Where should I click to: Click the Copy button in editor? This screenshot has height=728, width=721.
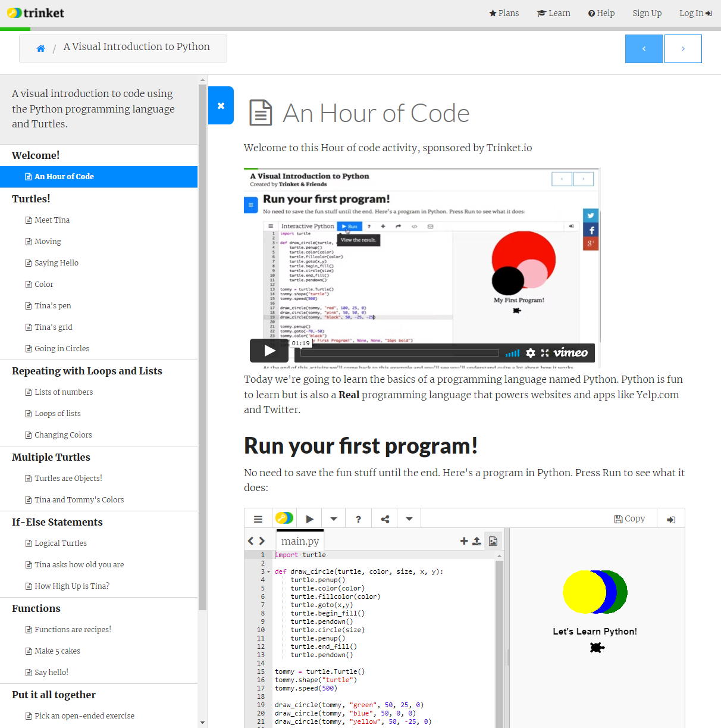[x=629, y=519]
